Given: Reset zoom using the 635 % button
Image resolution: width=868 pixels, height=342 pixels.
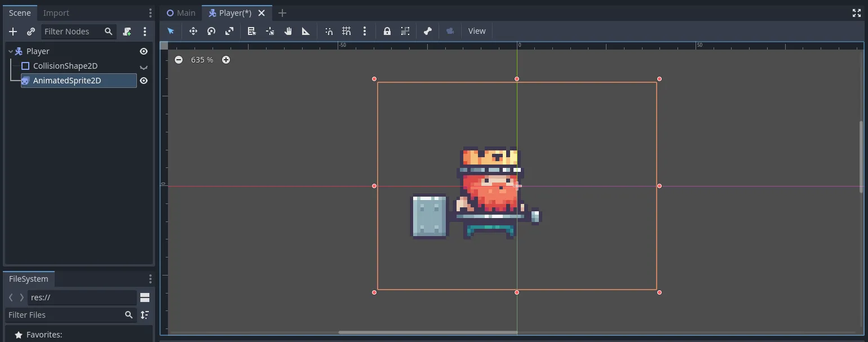Looking at the screenshot, I should click(x=202, y=60).
